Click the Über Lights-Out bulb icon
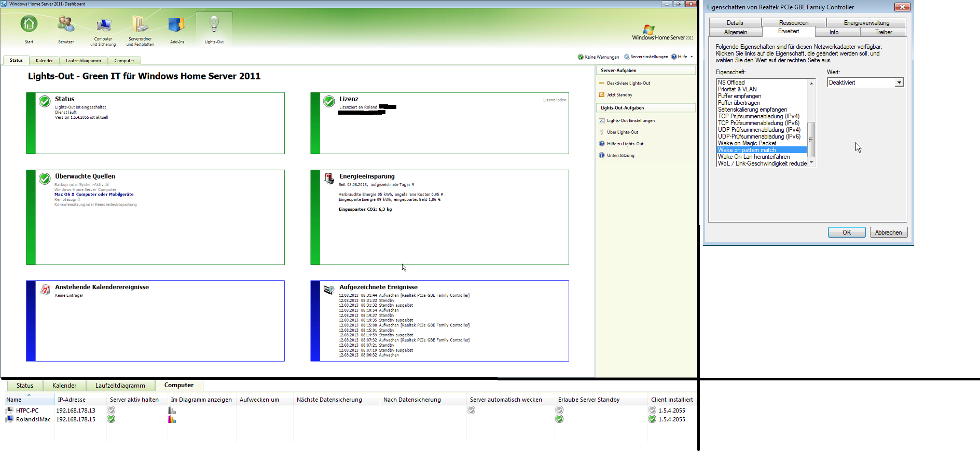Screen dimensions: 980x452 pos(602,132)
